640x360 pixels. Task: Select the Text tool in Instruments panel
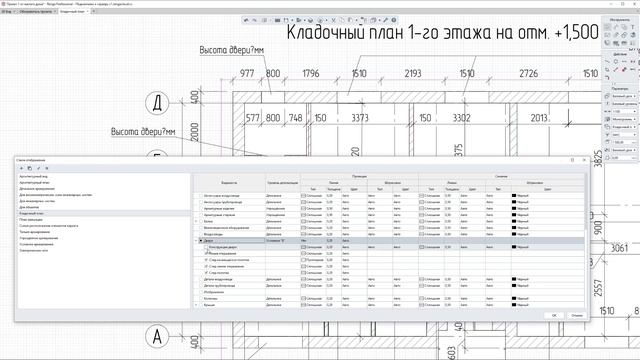[633, 27]
